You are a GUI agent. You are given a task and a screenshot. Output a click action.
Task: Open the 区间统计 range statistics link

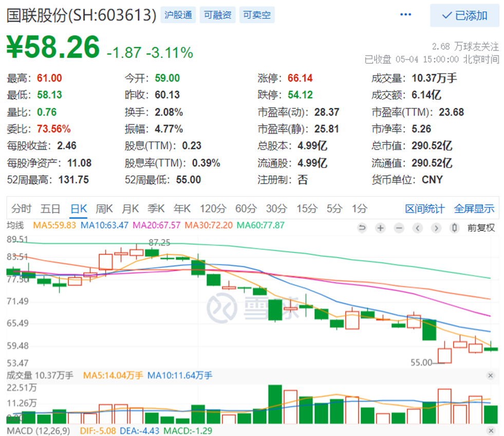[424, 209]
